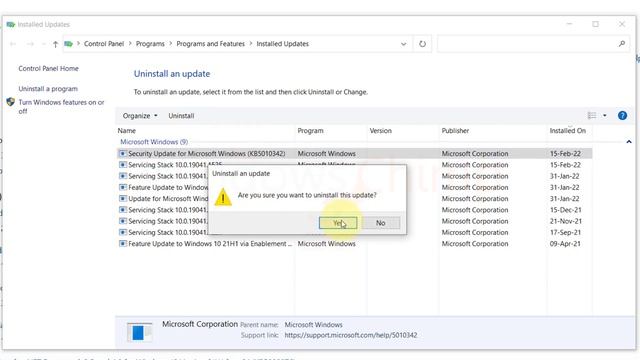Viewport: 640px width, 360px height.
Task: Select Update for Microsoft Windows row
Action: point(354,199)
